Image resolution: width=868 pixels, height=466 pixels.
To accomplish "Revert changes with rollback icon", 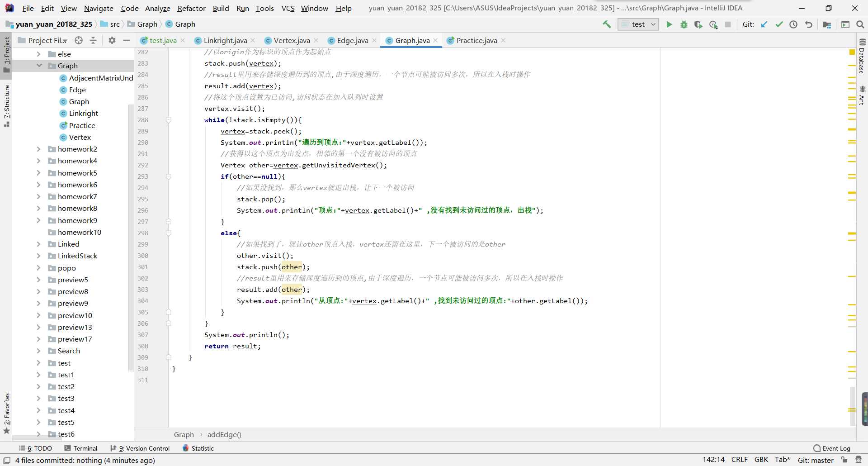I will click(808, 24).
